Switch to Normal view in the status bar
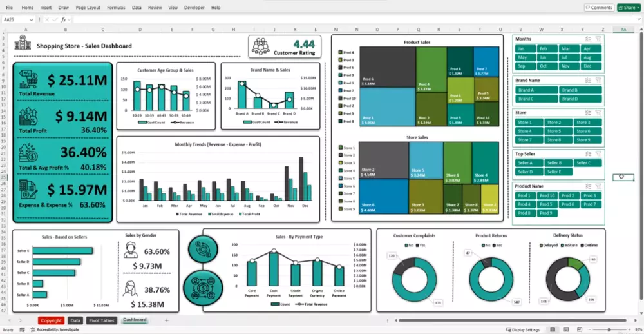The image size is (644, 334). pos(553,329)
